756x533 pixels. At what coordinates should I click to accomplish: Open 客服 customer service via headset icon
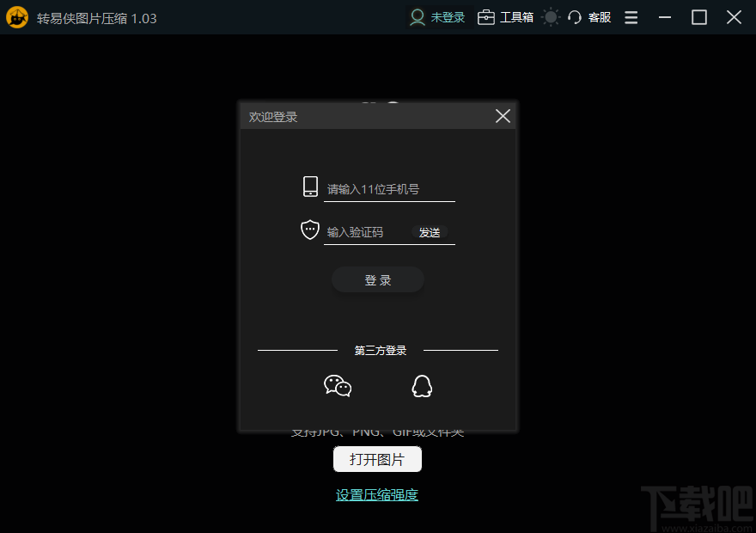[575, 16]
